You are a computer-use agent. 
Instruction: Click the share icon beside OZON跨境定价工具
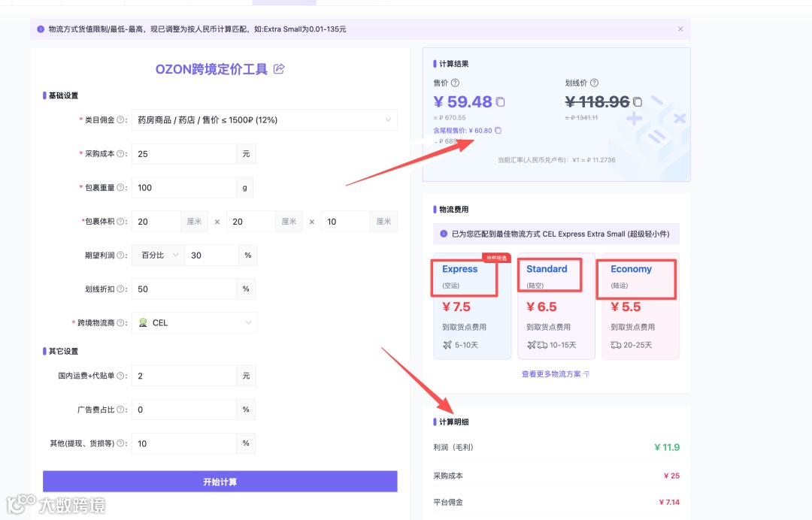[279, 69]
